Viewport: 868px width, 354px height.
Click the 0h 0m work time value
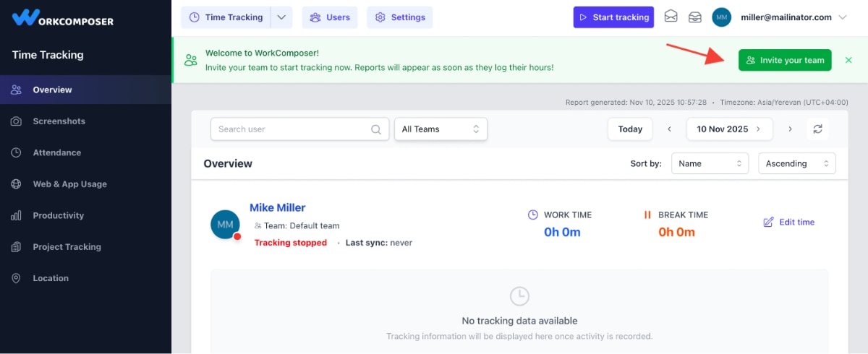562,232
